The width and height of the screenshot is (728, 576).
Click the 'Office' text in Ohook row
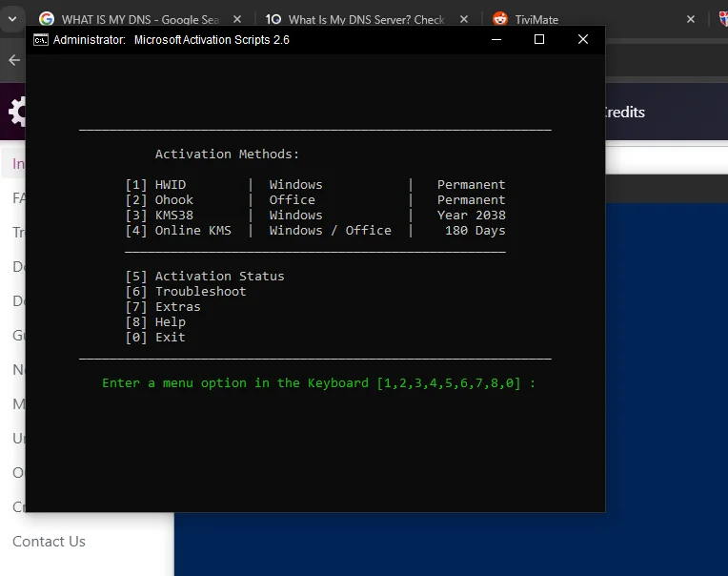tap(292, 200)
